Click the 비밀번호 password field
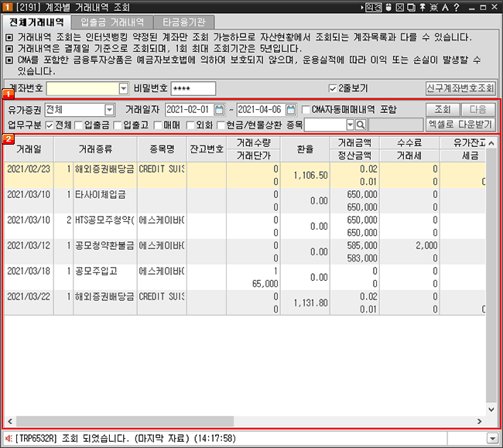The width and height of the screenshot is (503, 448). (193, 88)
